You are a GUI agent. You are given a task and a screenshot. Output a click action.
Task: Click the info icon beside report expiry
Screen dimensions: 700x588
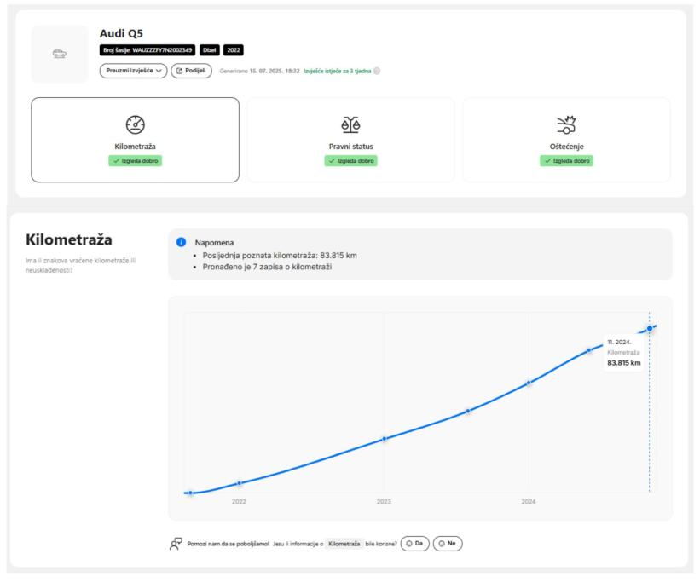[377, 71]
